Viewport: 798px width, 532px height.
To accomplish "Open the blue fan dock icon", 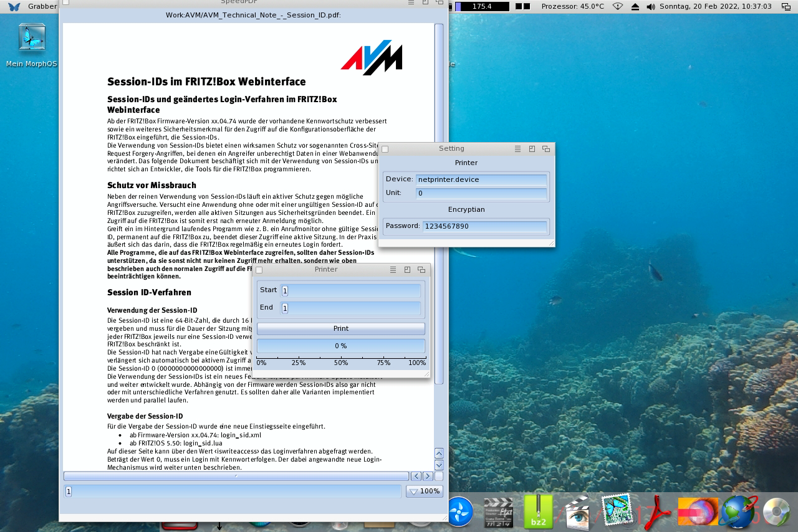I will coord(461,512).
